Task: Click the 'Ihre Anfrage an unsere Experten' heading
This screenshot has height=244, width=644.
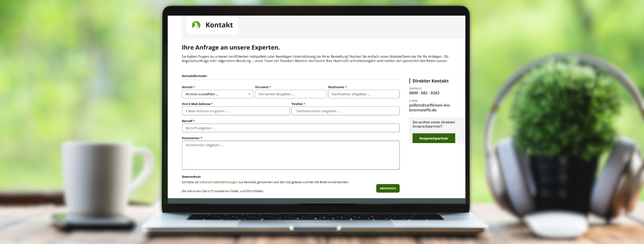Action: click(x=230, y=48)
